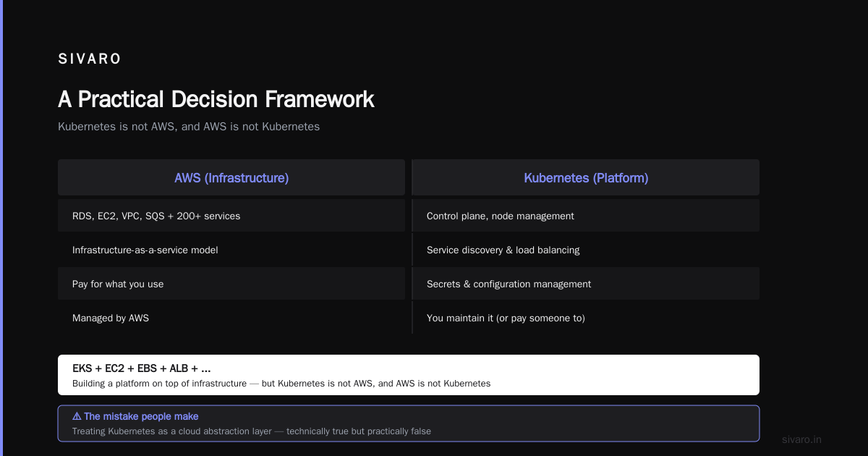Click Secrets & configuration management cell
The width and height of the screenshot is (868, 456).
(x=586, y=284)
